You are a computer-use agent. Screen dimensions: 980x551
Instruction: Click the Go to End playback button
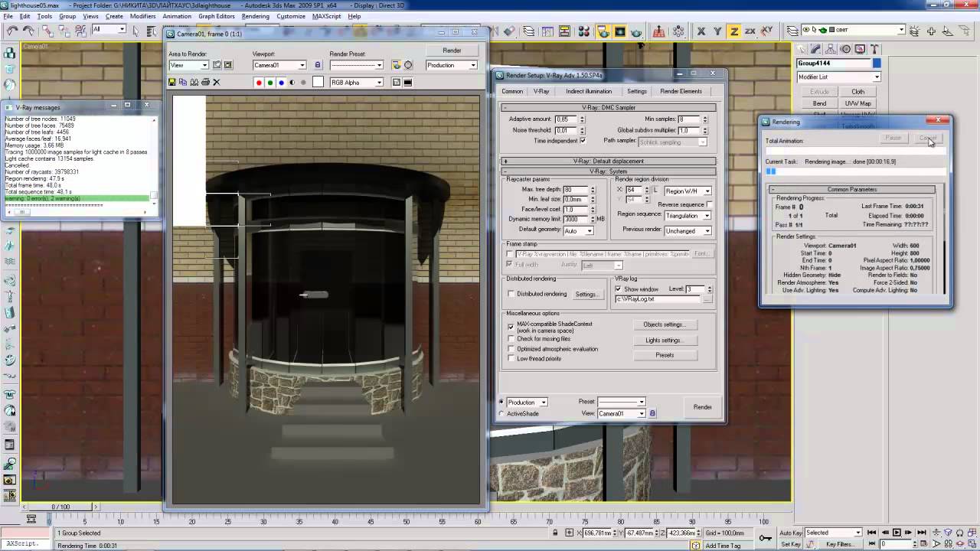(x=920, y=533)
